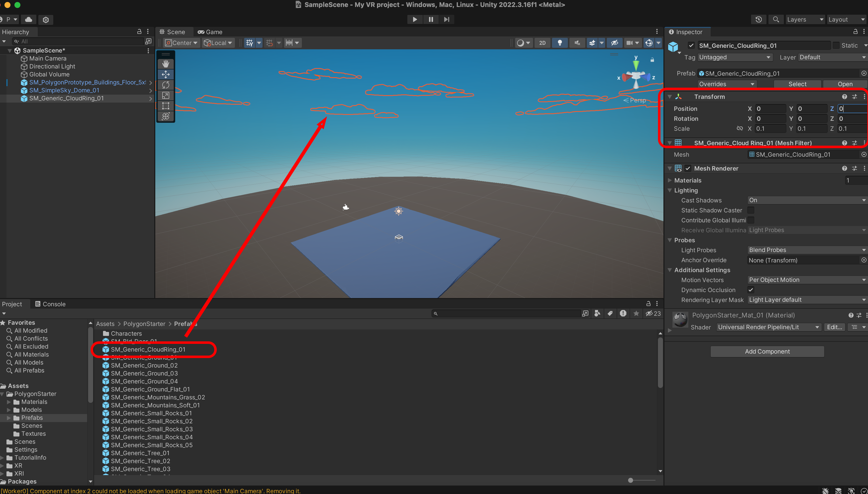Select the Rect transform tool
This screenshot has width=868, height=494.
pyautogui.click(x=165, y=106)
